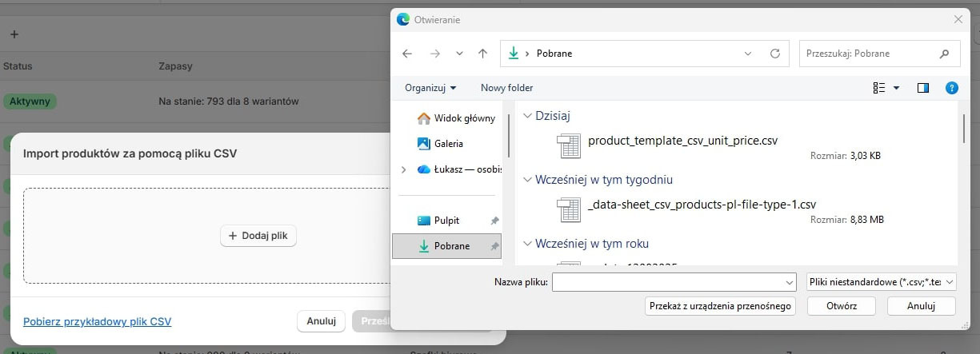Click the pin icon next to Pobrane
980x354 pixels.
(x=494, y=246)
